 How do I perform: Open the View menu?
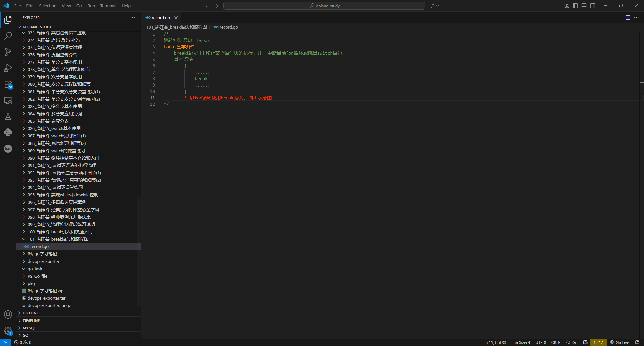[x=66, y=6]
